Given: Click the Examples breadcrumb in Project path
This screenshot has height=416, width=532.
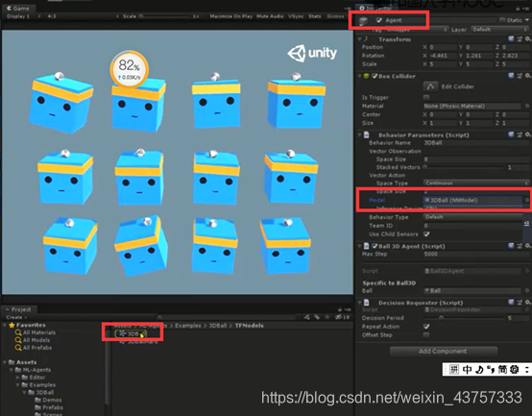Looking at the screenshot, I should click(x=188, y=326).
